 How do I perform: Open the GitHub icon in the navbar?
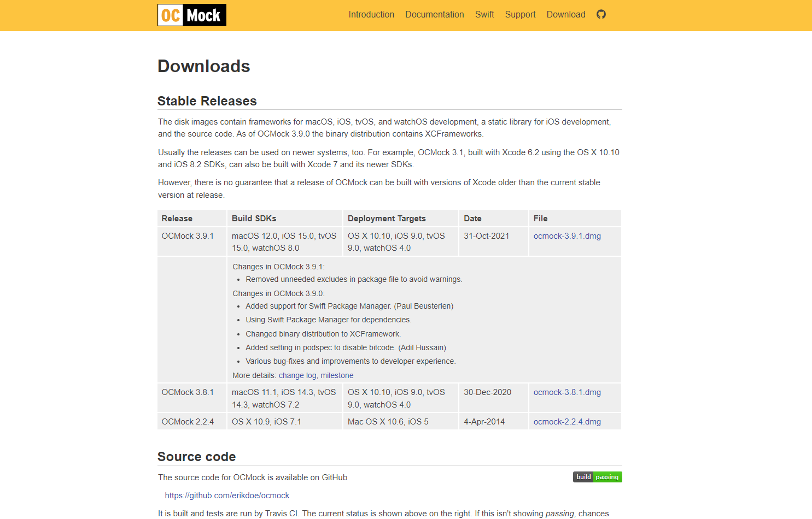coord(601,14)
